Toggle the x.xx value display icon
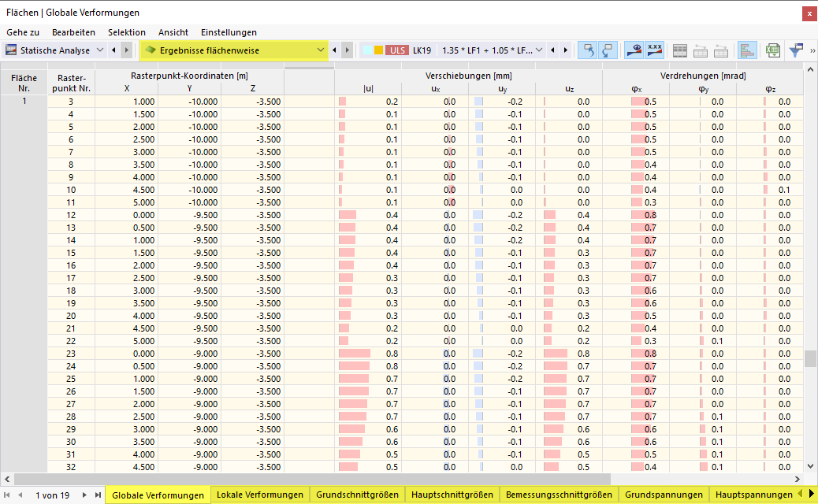The height and width of the screenshot is (504, 818). [655, 50]
